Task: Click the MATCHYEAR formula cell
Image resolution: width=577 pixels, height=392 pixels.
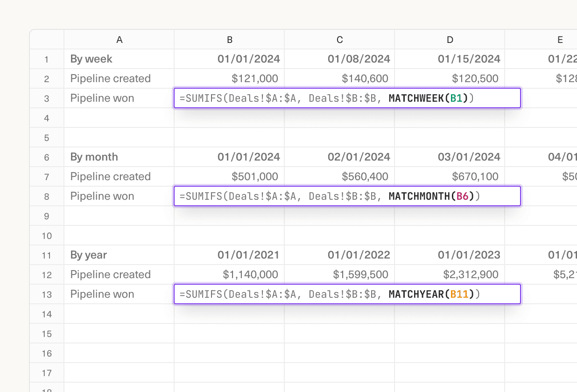Action: 347,294
